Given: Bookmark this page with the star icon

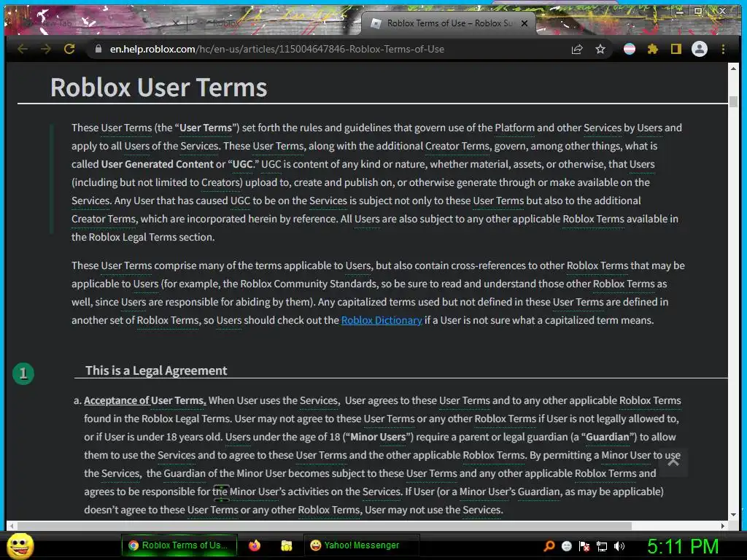Looking at the screenshot, I should tap(600, 49).
